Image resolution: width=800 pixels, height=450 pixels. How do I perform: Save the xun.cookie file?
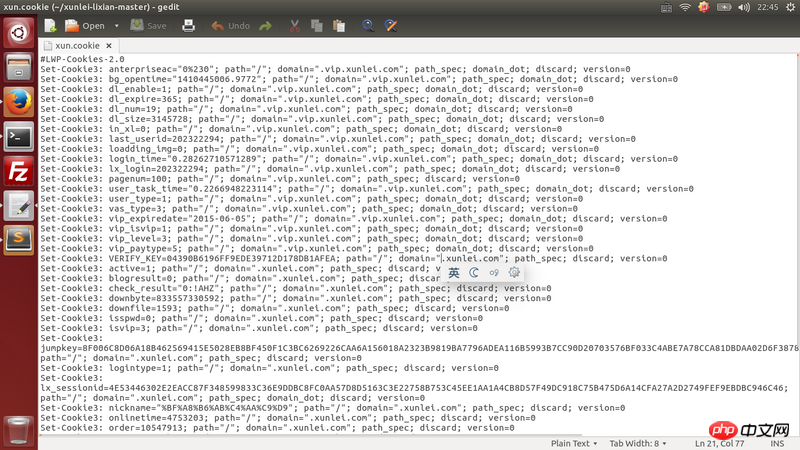click(x=148, y=26)
